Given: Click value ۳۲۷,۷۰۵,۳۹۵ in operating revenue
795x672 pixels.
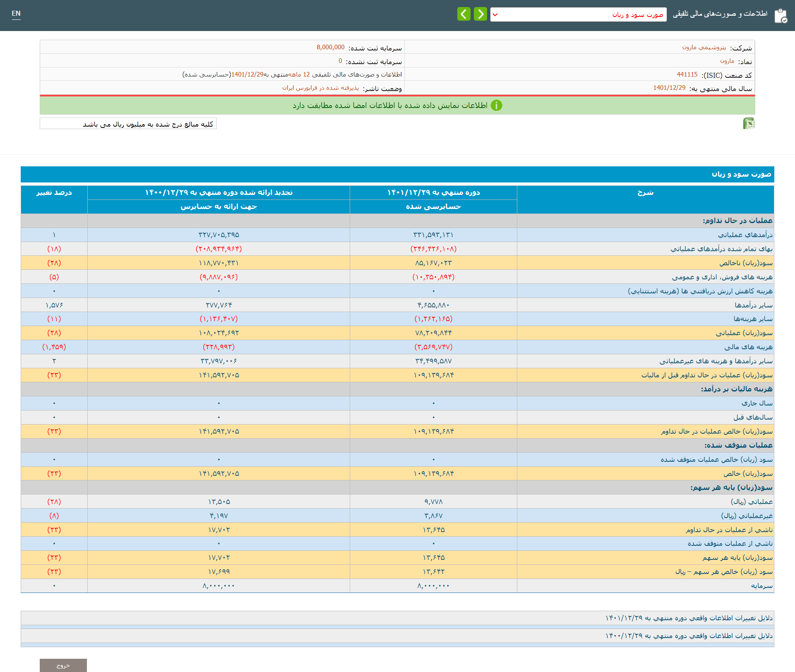Looking at the screenshot, I should click(x=219, y=235).
